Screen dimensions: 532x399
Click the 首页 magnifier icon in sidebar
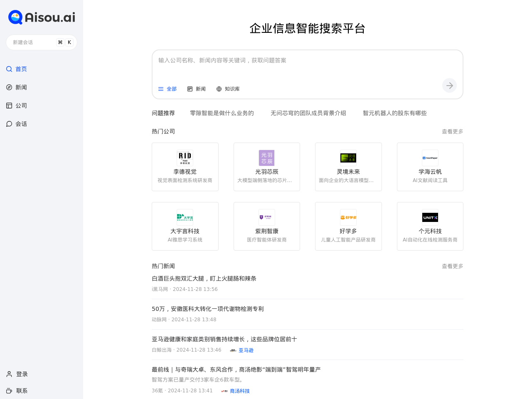pos(9,69)
